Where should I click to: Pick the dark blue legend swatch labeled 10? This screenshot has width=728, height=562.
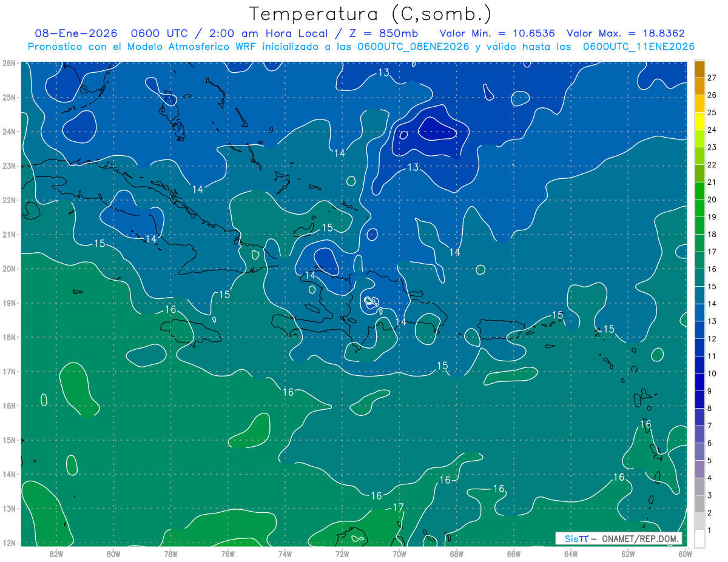click(x=699, y=364)
